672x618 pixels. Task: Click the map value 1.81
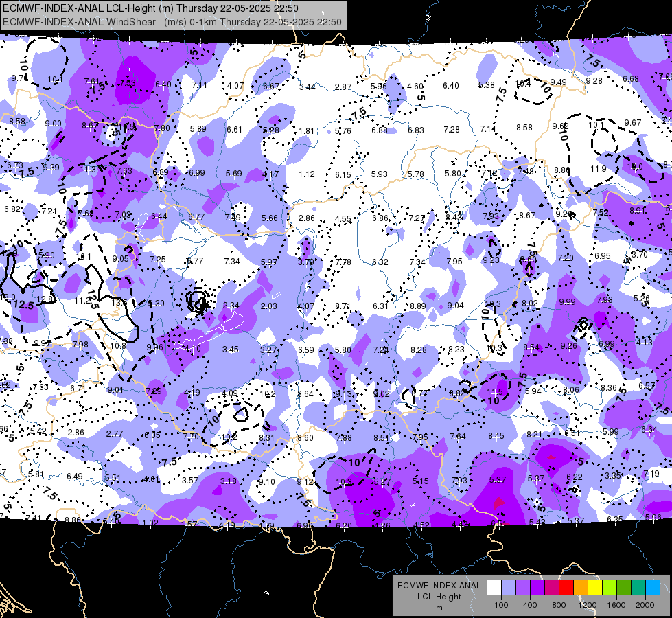(x=306, y=130)
